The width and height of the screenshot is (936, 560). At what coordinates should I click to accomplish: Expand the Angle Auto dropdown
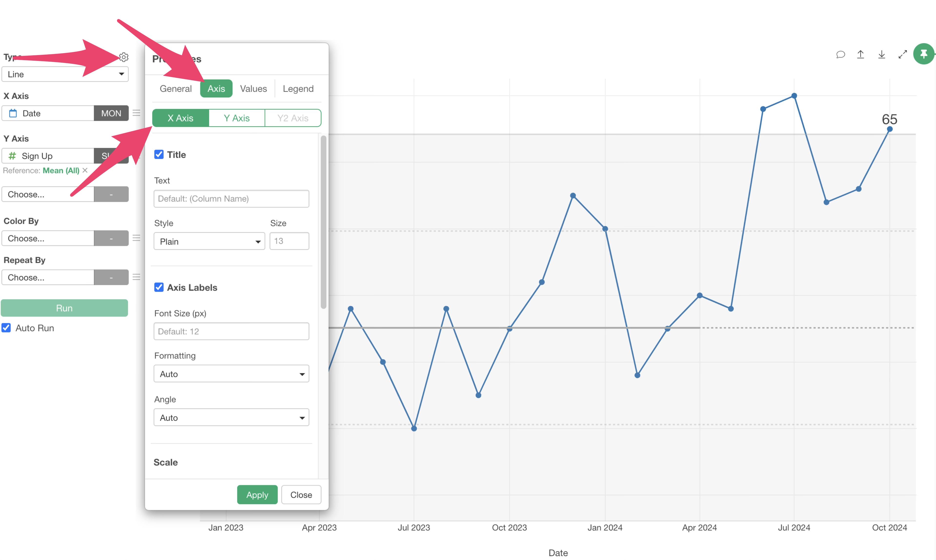[231, 417]
